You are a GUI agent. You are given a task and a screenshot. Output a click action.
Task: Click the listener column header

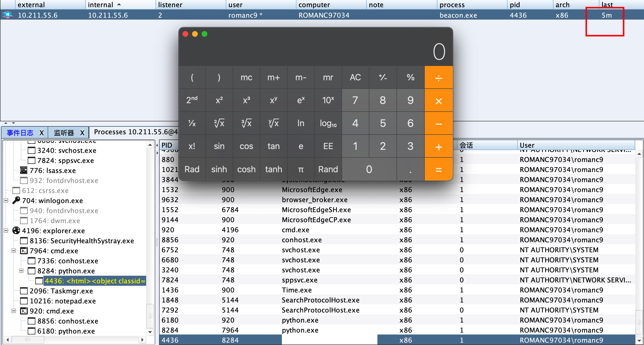pos(190,5)
